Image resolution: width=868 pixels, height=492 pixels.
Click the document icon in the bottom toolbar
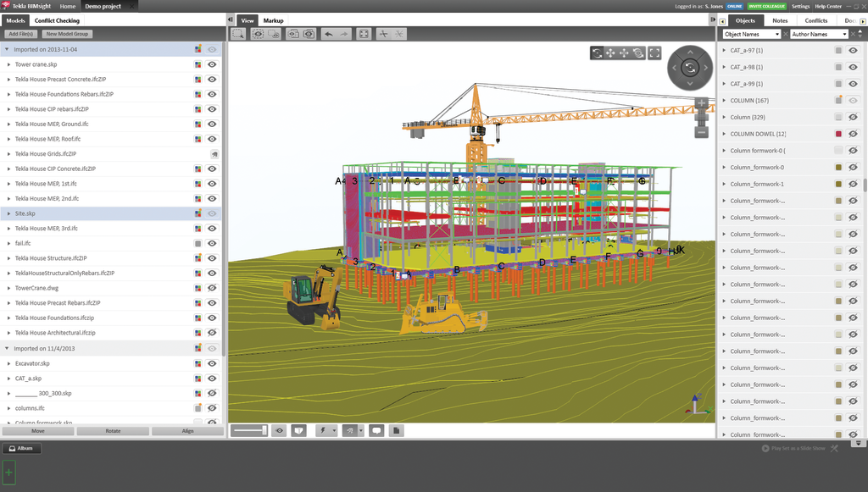pos(395,430)
